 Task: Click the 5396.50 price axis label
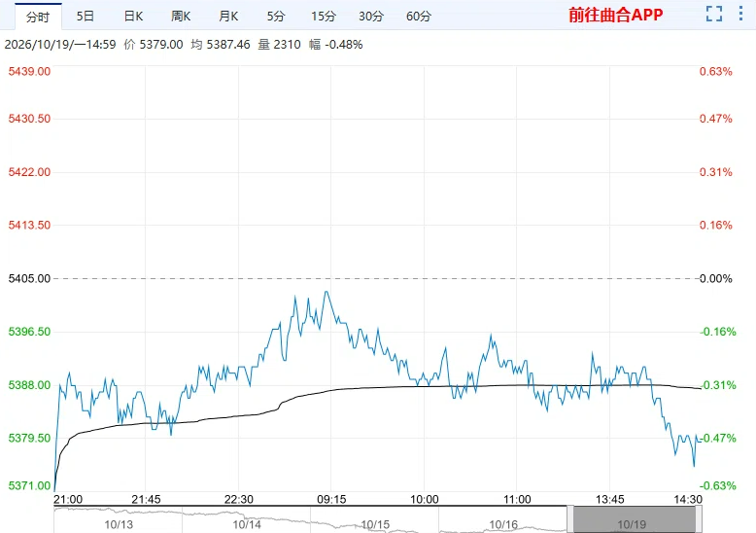tap(29, 332)
